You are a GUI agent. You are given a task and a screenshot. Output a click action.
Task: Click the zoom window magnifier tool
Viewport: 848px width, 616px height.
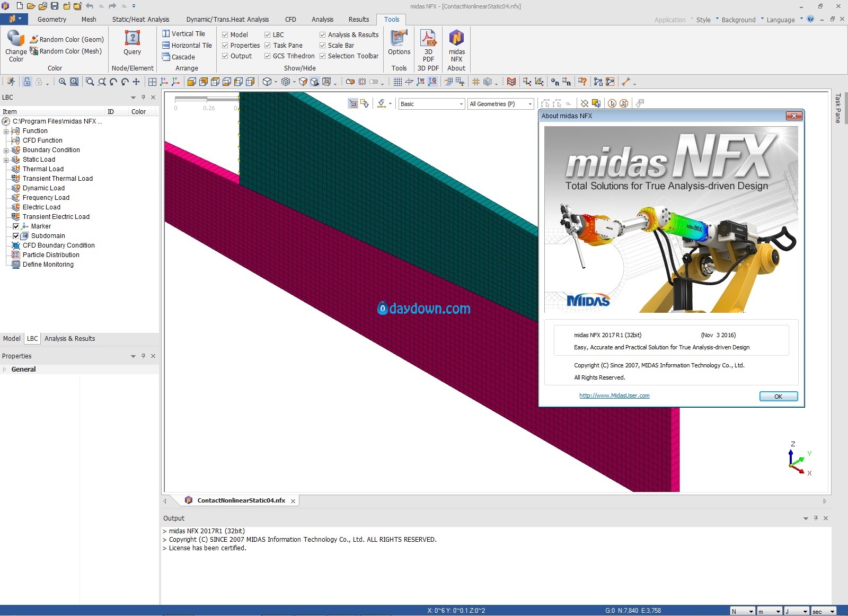[x=90, y=82]
